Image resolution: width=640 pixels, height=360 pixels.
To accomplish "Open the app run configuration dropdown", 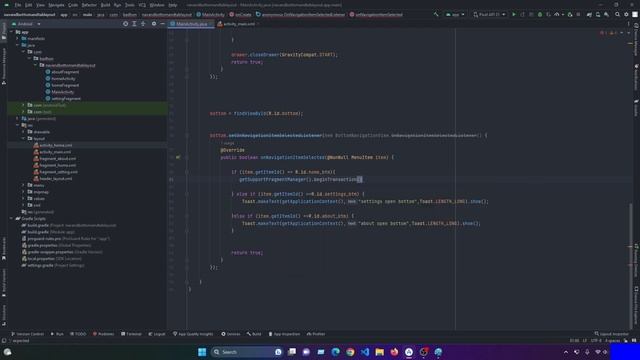I will pos(455,14).
